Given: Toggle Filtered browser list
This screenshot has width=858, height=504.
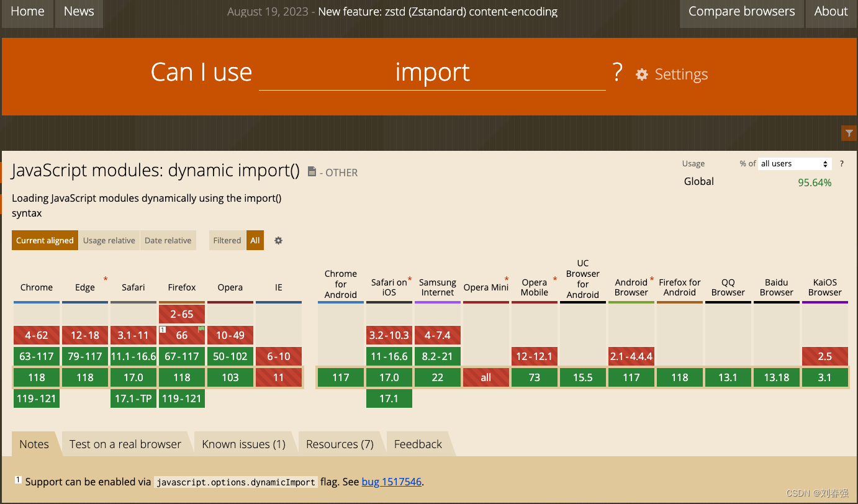Looking at the screenshot, I should [x=227, y=241].
